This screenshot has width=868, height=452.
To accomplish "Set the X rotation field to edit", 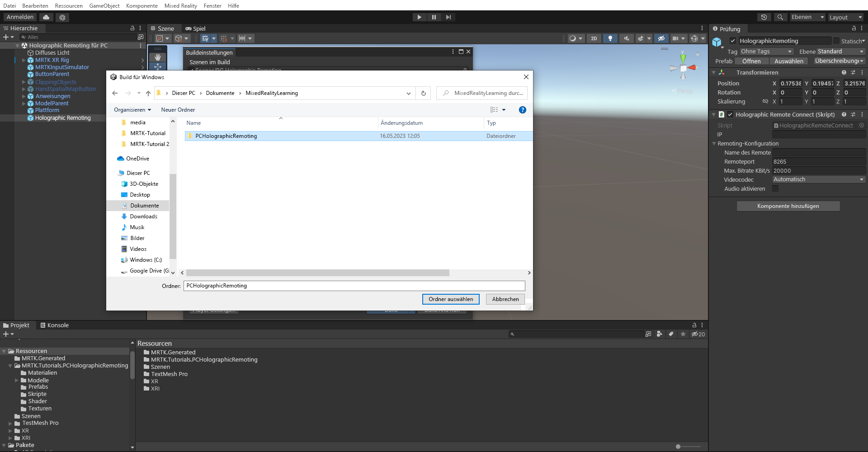I will pos(790,92).
